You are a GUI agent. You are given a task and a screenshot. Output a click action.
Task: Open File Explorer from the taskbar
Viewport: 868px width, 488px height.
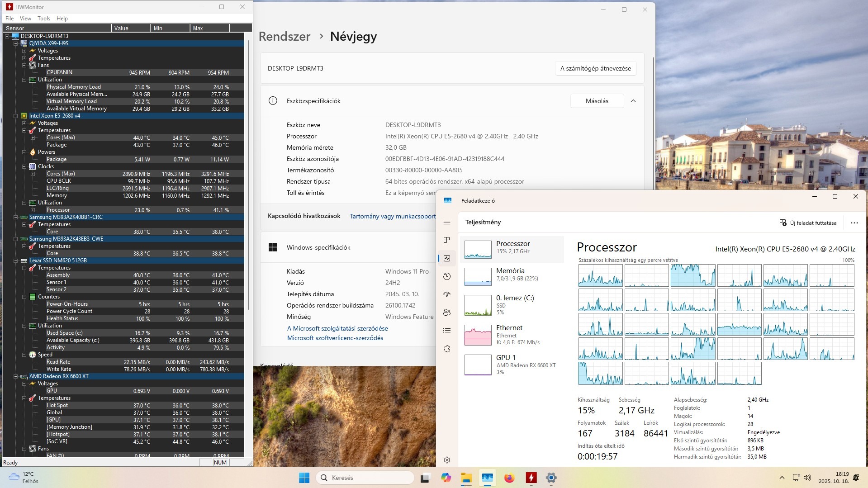pyautogui.click(x=466, y=478)
